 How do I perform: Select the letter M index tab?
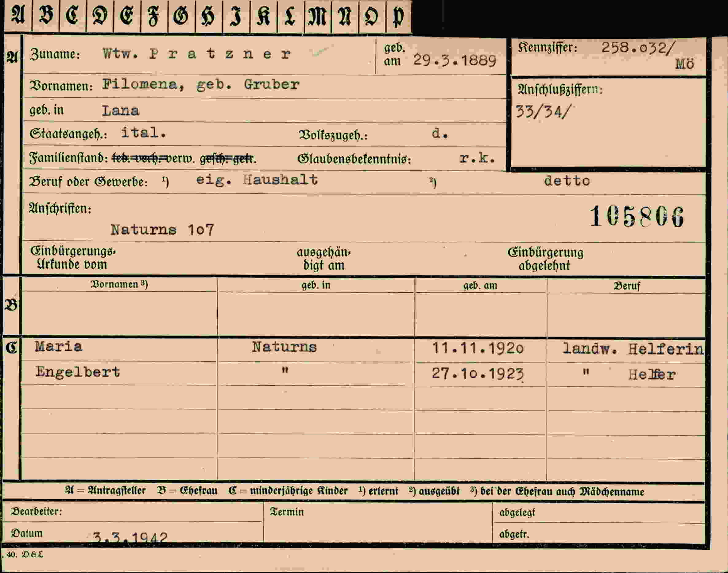click(318, 17)
